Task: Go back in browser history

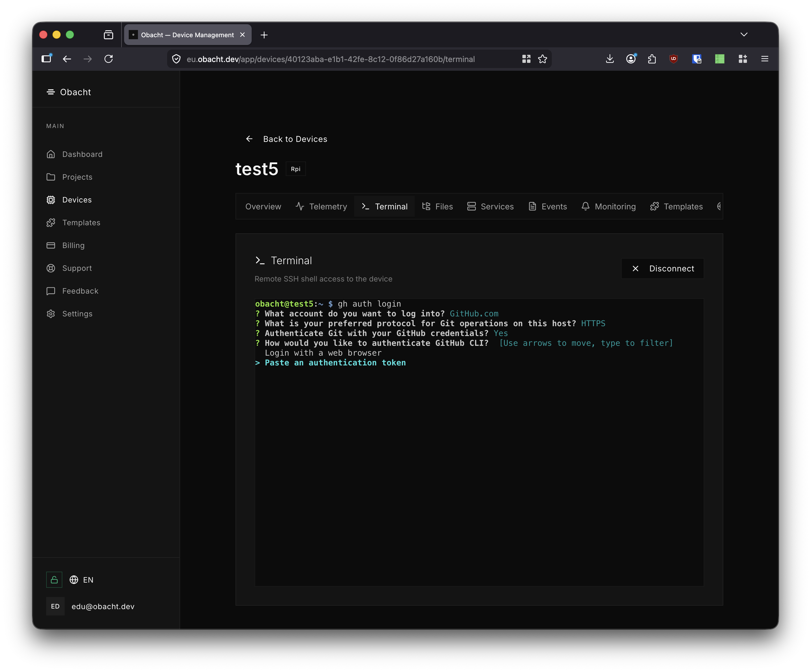Action: pyautogui.click(x=67, y=59)
